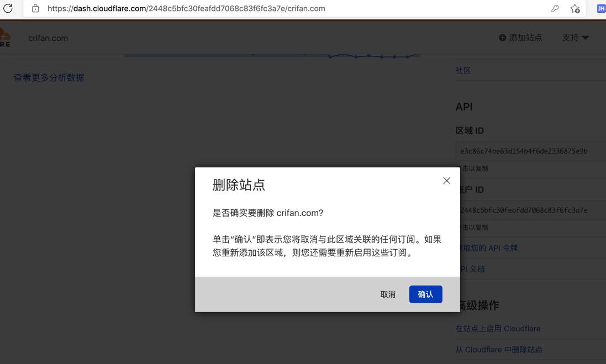Click the address bar URL
The height and width of the screenshot is (364, 606).
186,8
